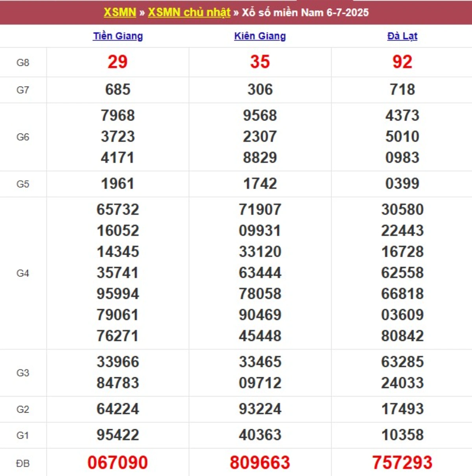
Task: Click G7 number 685
Action: click(x=118, y=89)
